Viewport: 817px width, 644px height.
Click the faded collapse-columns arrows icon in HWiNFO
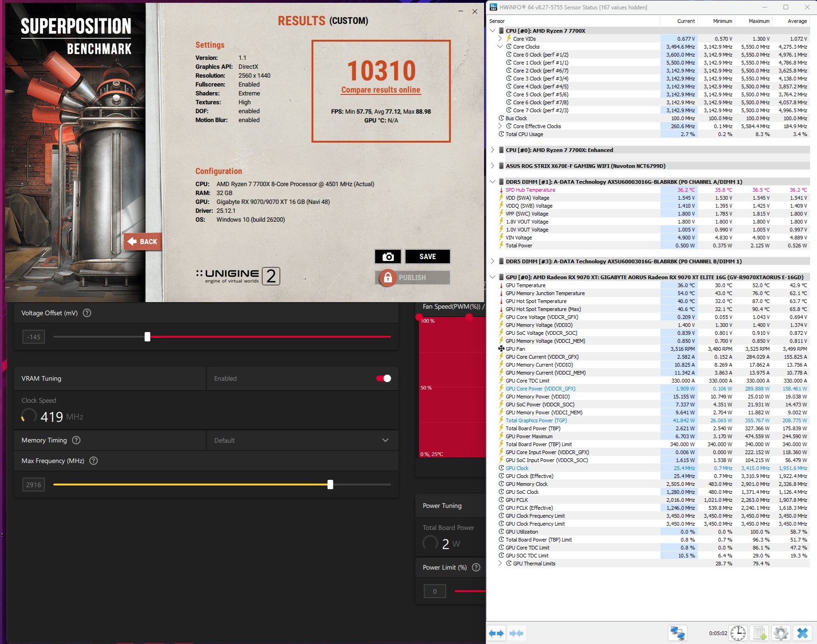(x=516, y=633)
